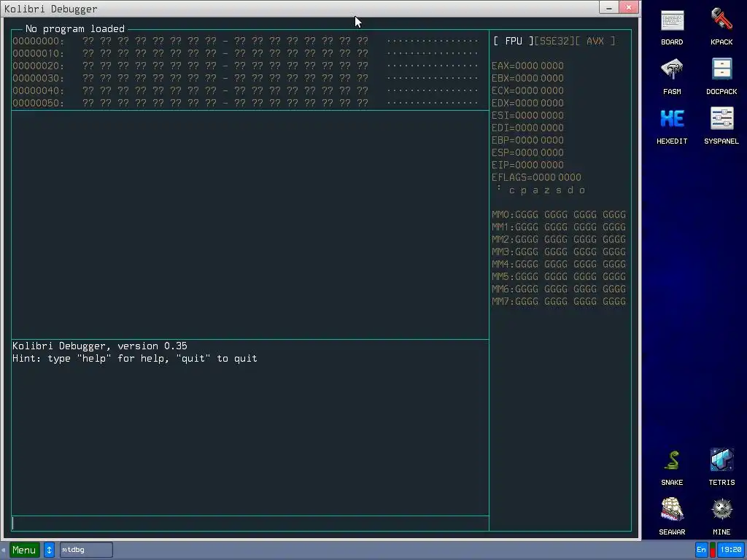Click the mtdbg taskbar button
The height and width of the screenshot is (560, 747).
pyautogui.click(x=86, y=550)
